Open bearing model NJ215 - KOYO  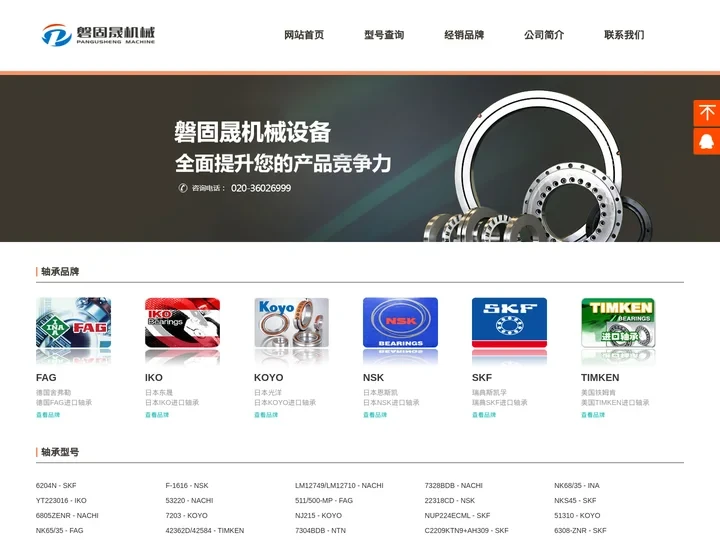(318, 516)
